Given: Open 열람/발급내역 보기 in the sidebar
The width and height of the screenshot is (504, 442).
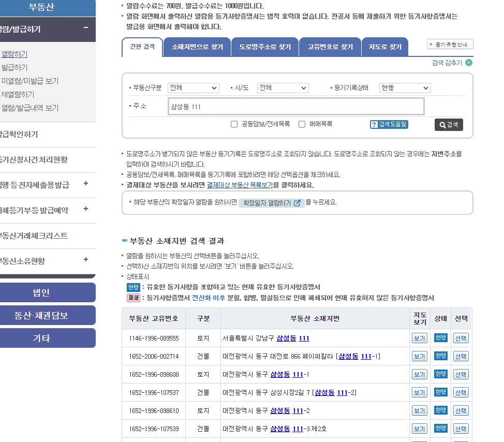Looking at the screenshot, I should [x=29, y=108].
